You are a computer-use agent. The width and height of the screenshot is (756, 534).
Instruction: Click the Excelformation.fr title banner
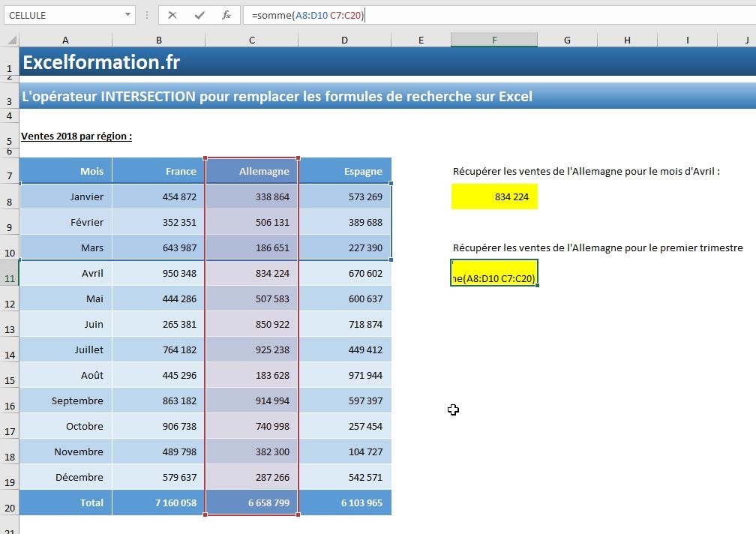(101, 62)
